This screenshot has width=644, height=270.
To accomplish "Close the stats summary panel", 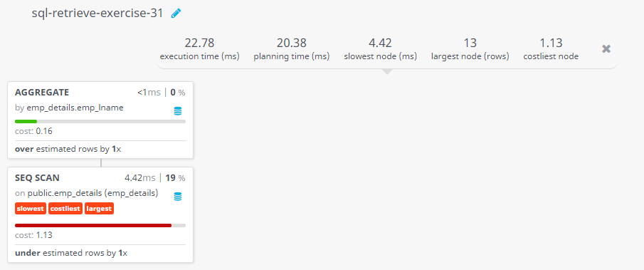I will [x=606, y=49].
